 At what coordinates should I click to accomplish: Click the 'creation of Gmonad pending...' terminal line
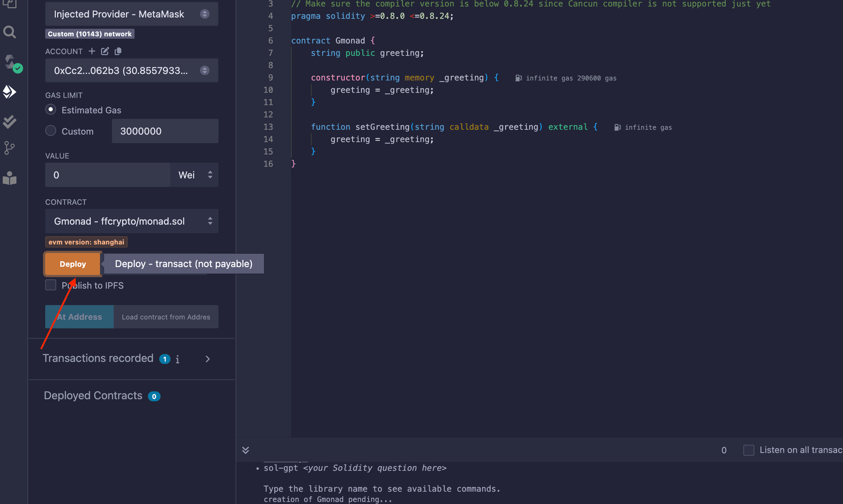click(328, 499)
